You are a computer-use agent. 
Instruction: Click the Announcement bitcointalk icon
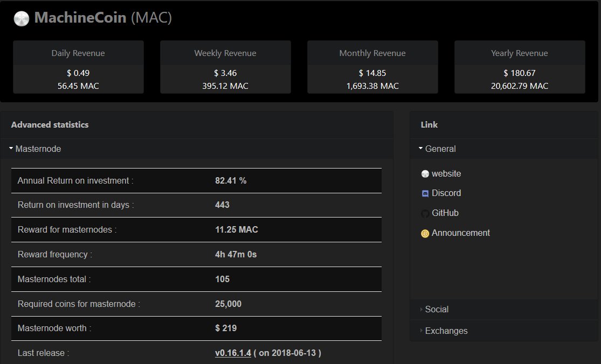point(425,233)
